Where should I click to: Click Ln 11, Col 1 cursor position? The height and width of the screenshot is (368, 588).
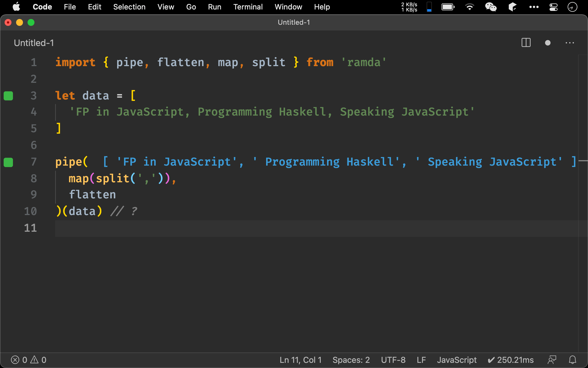click(x=301, y=360)
